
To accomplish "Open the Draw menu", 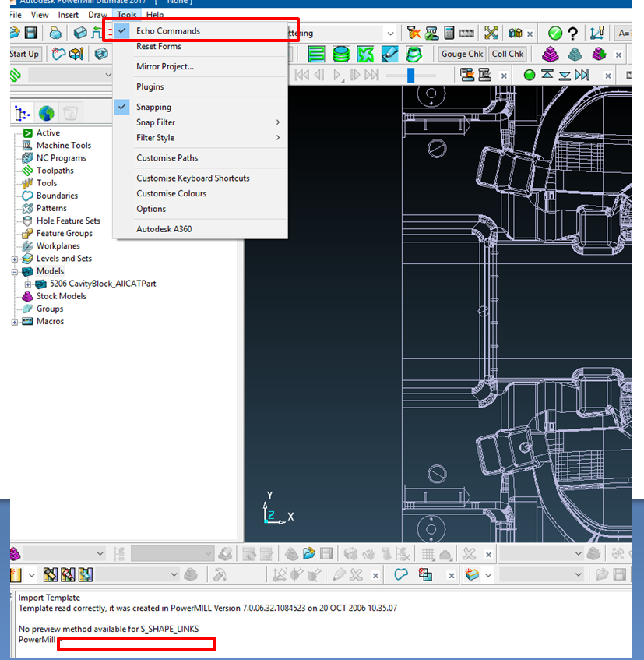I will pyautogui.click(x=97, y=14).
